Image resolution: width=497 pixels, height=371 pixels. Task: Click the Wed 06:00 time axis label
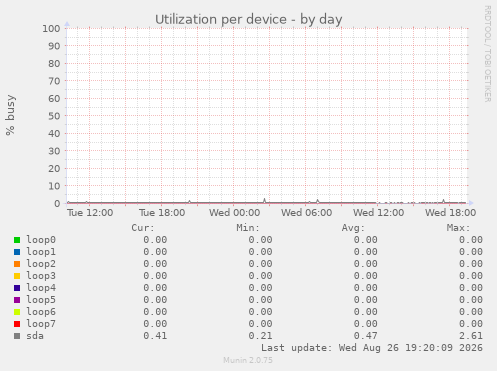[x=306, y=213]
